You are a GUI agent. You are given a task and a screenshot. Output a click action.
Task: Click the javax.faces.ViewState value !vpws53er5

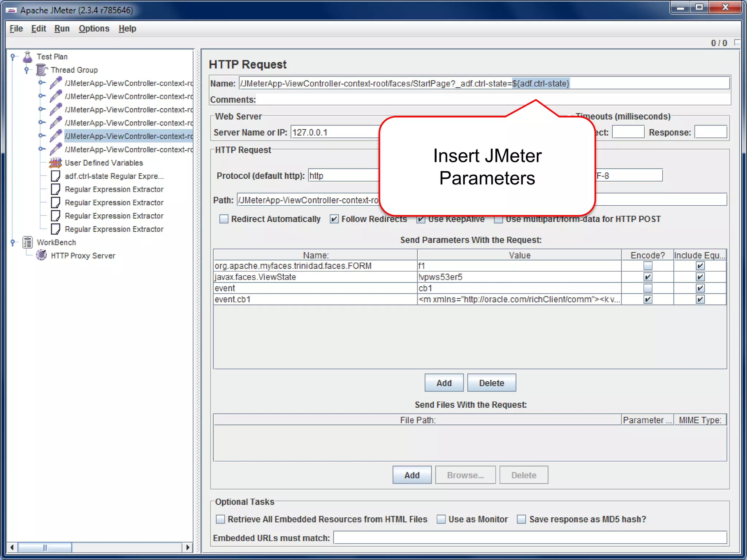pyautogui.click(x=440, y=277)
